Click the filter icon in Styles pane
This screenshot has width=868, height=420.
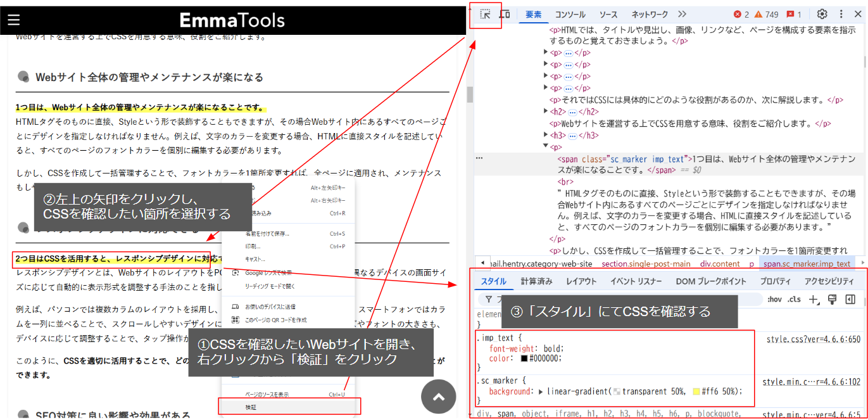pyautogui.click(x=488, y=298)
